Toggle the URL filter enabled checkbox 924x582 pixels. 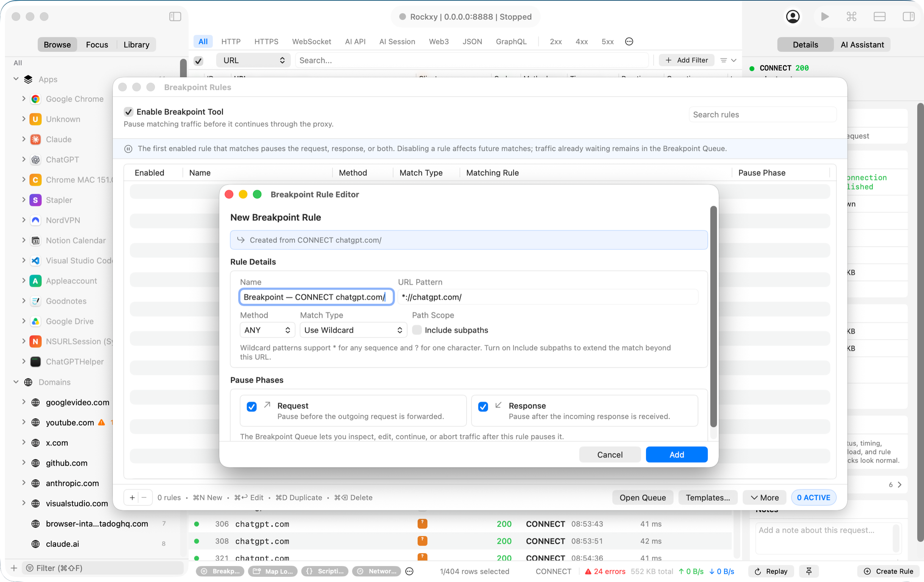click(198, 61)
